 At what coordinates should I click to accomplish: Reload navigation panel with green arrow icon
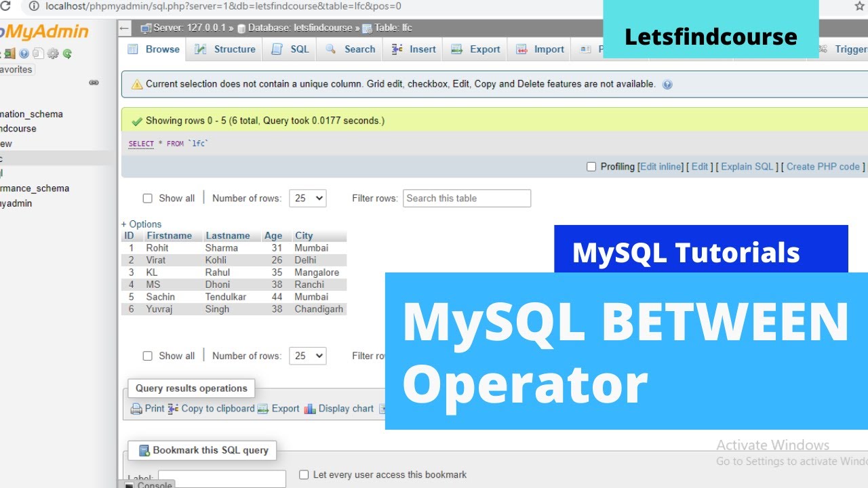click(x=66, y=54)
